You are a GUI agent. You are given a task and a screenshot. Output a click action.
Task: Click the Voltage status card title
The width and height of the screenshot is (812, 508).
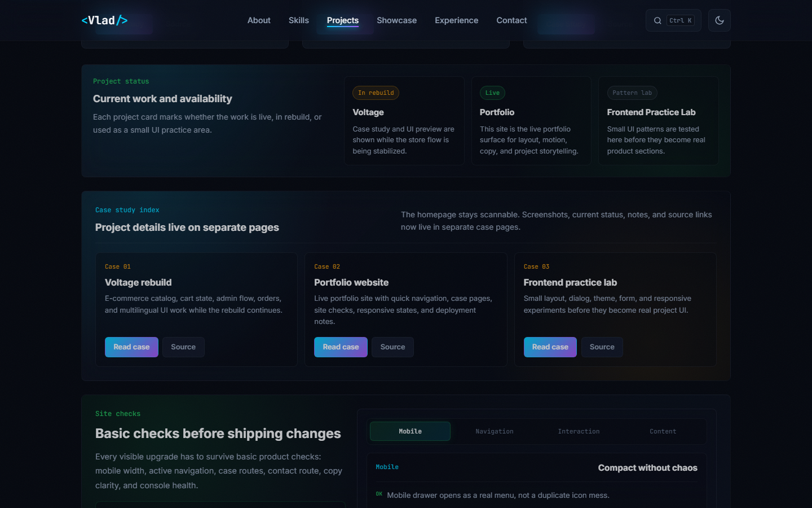tap(368, 112)
